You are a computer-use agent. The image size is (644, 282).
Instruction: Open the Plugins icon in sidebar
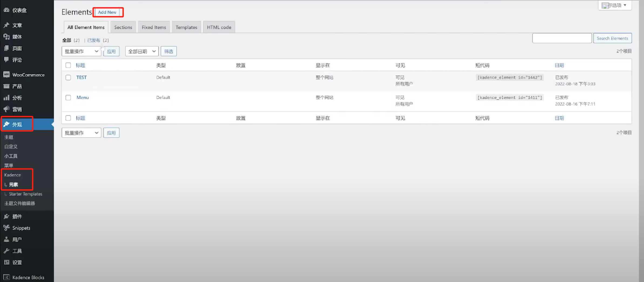(6, 216)
